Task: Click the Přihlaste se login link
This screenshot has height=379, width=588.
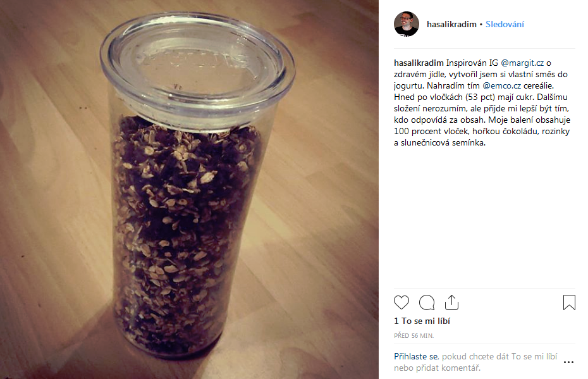Action: 415,356
